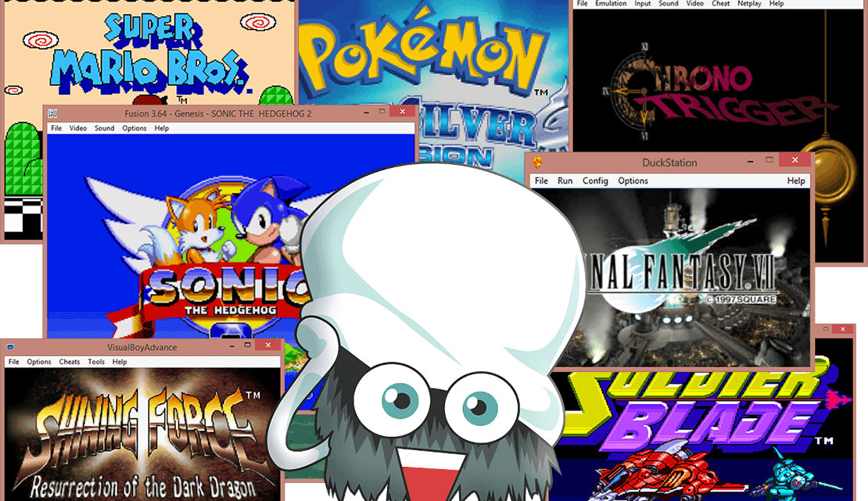Image resolution: width=868 pixels, height=501 pixels.
Task: Open Video menu in Fusion window
Action: (78, 128)
